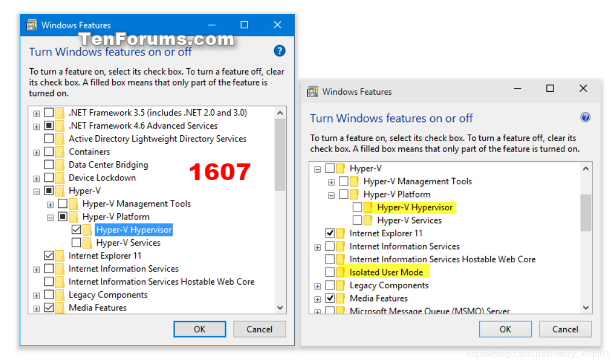Viewport: 614px width, 364px height.
Task: Expand Hyper-V Management Tools in right window
Action: 331,183
